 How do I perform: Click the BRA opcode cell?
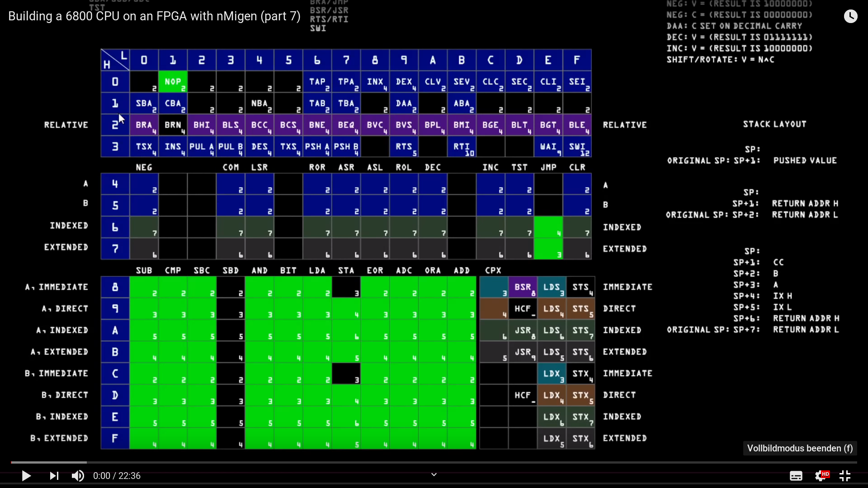144,125
